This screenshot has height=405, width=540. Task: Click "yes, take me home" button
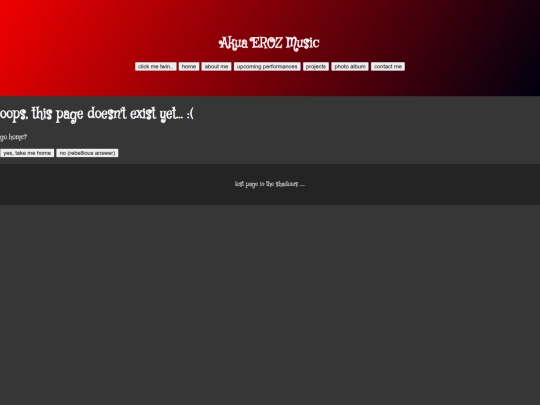[x=27, y=153]
